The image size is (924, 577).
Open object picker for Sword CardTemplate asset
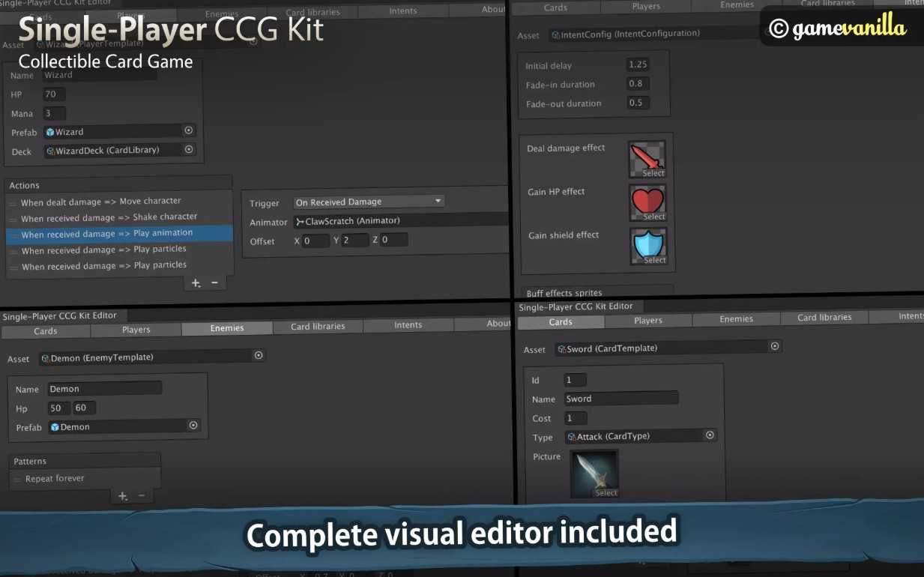[775, 346]
